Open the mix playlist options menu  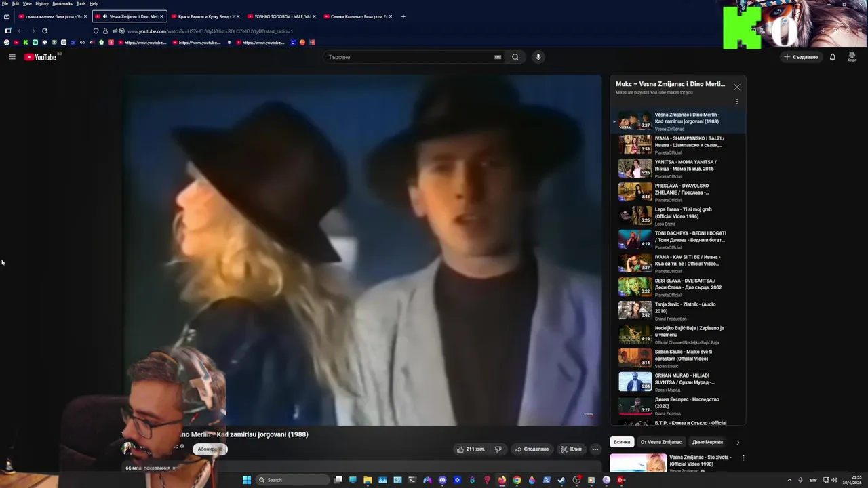pos(737,102)
